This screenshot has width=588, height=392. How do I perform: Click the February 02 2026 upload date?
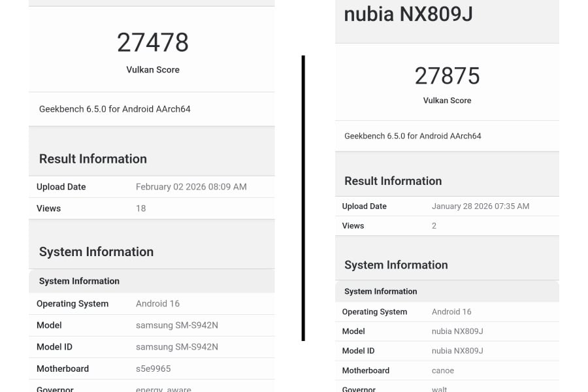point(191,187)
